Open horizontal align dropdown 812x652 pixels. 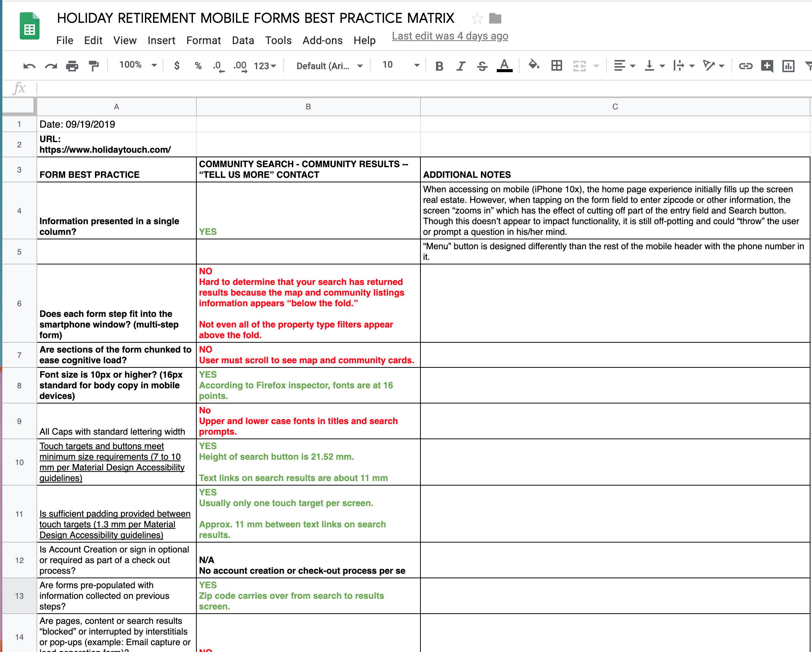[x=624, y=66]
